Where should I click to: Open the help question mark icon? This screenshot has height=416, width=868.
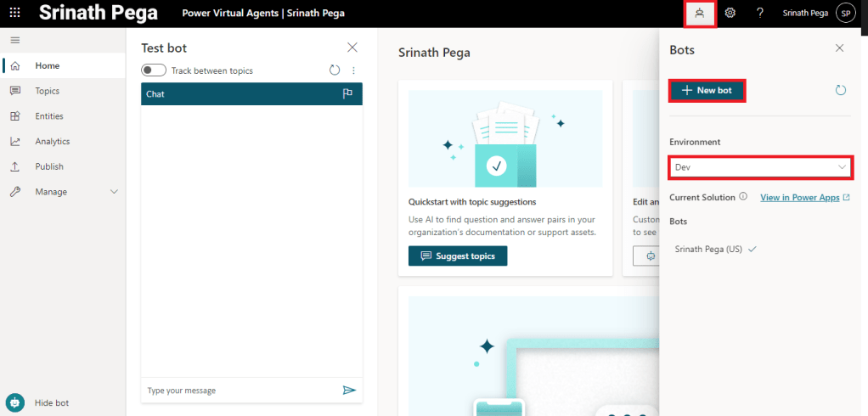click(x=760, y=13)
